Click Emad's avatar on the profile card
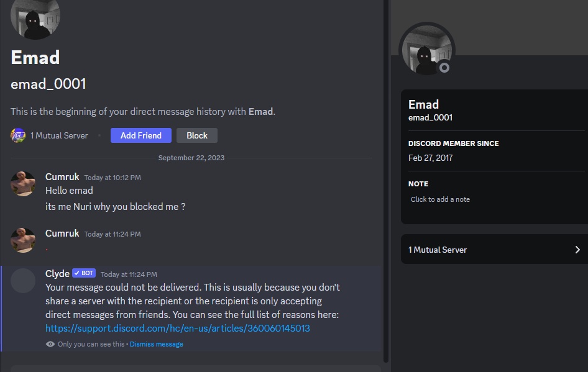Image resolution: width=588 pixels, height=372 pixels. coord(426,50)
